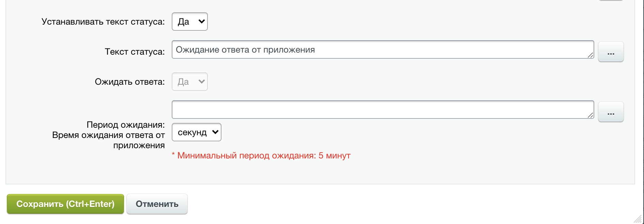Viewport: 644px width, 224px height.
Task: Open the "Устанавливать текст статуса" dropdown
Action: [x=189, y=21]
